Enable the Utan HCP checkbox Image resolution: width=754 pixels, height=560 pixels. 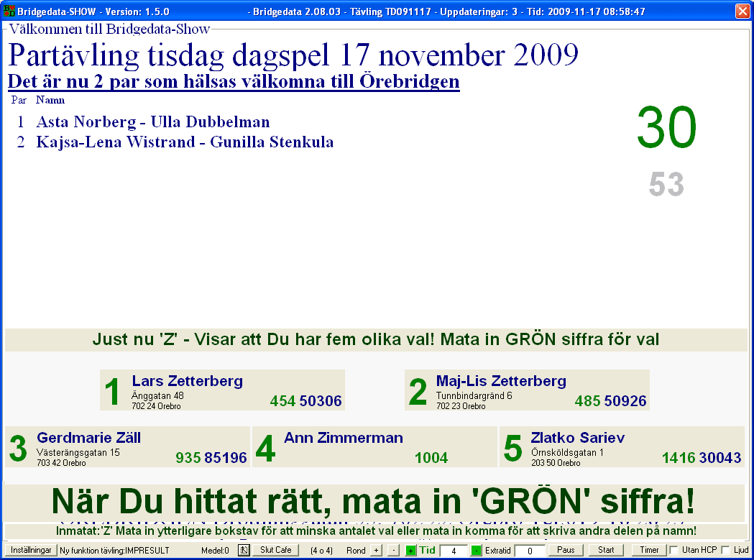(674, 550)
